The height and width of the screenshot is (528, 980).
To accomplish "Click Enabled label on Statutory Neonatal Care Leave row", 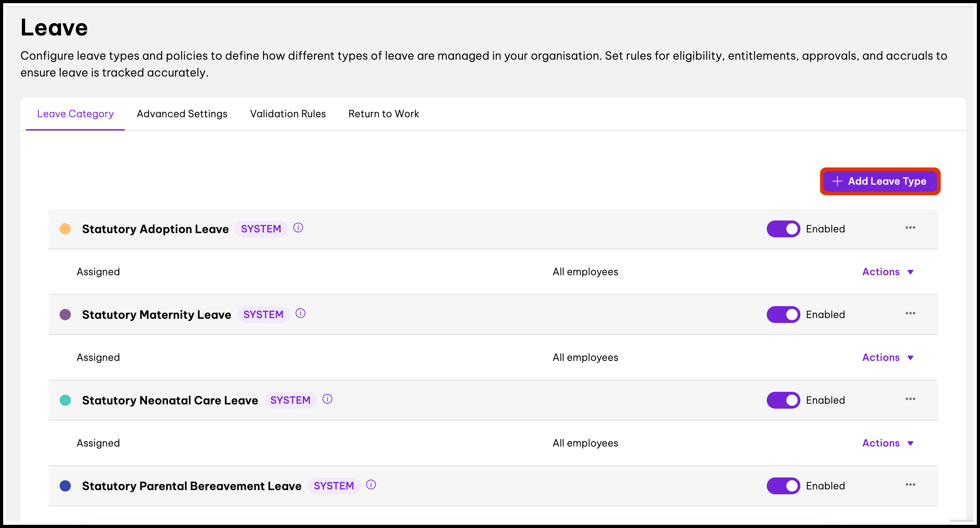I will tap(825, 400).
